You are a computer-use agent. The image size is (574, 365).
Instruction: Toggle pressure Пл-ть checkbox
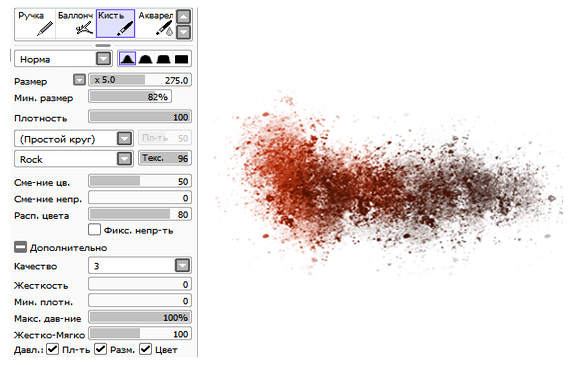52,349
